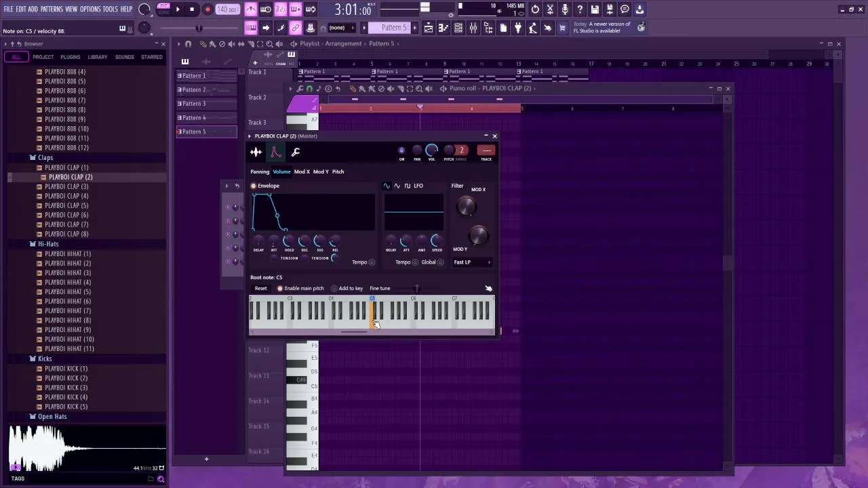Open the Browser panel options arrow
The image size is (868, 488).
pos(5,44)
